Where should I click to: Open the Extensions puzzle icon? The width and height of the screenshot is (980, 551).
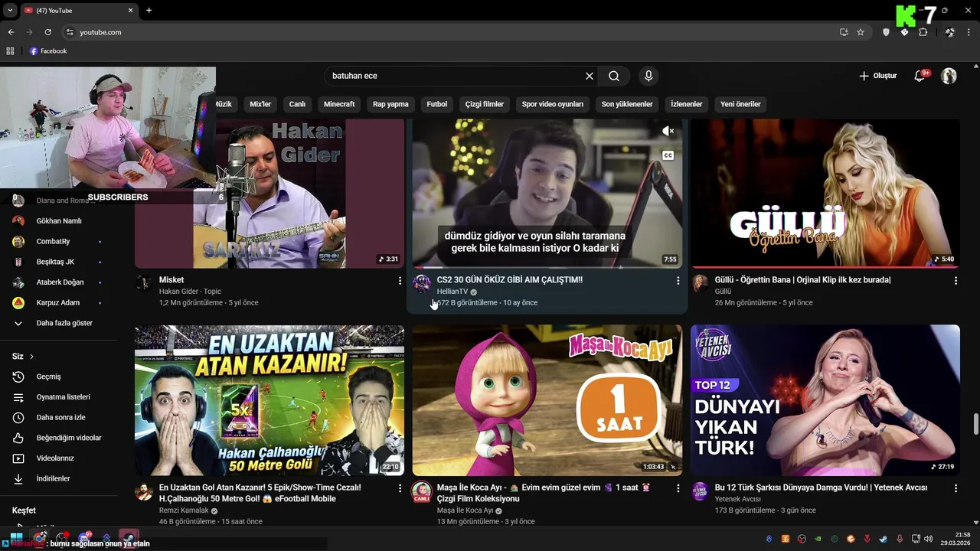click(923, 32)
